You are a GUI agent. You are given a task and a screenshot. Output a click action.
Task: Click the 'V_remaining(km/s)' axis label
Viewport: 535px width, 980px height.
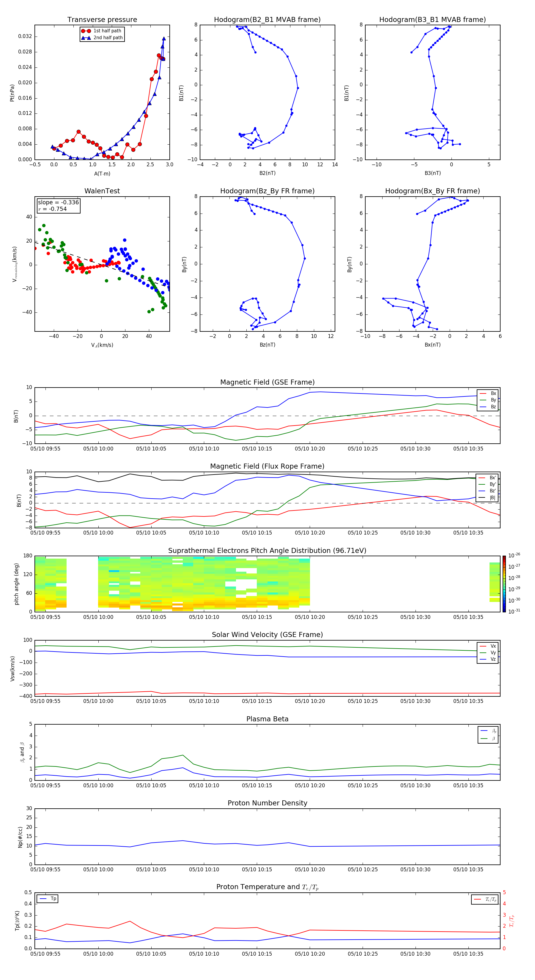tap(15, 264)
